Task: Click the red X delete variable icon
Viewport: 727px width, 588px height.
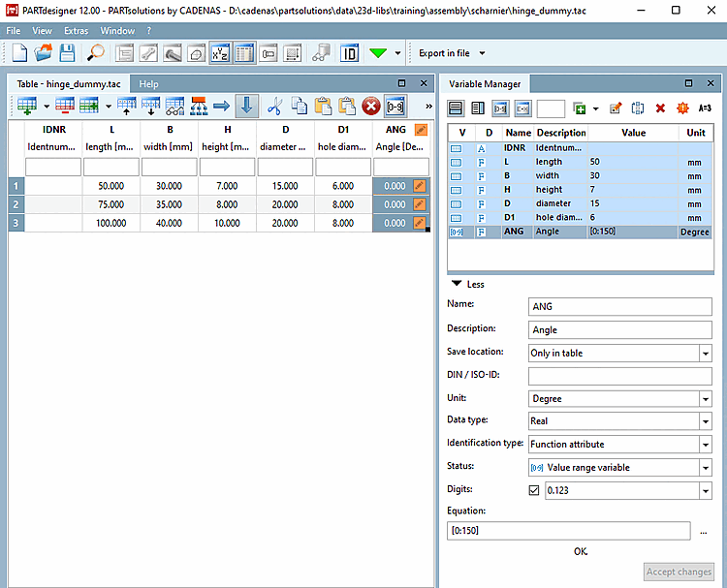Action: coord(660,108)
